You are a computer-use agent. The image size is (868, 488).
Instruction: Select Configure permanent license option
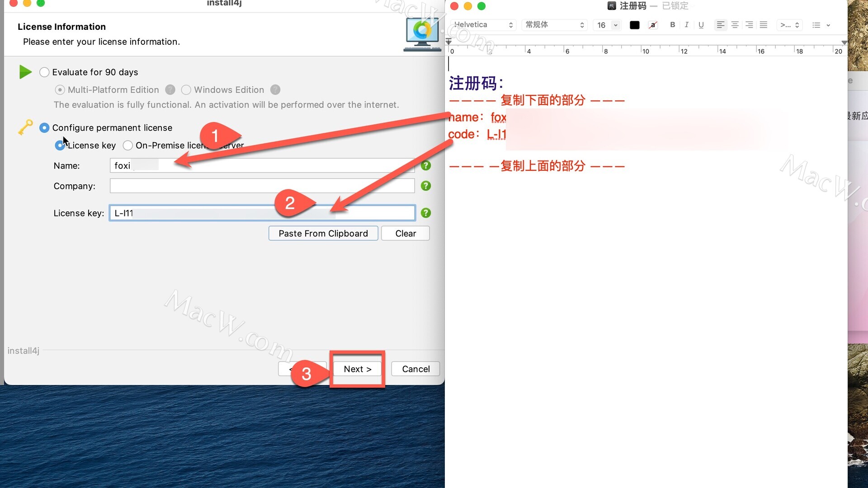click(44, 128)
